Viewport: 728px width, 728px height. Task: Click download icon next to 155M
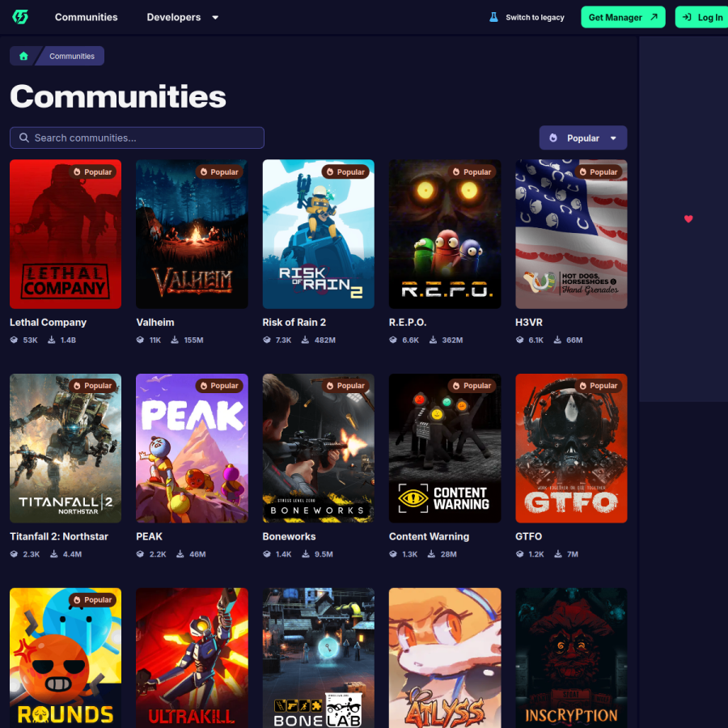[175, 340]
